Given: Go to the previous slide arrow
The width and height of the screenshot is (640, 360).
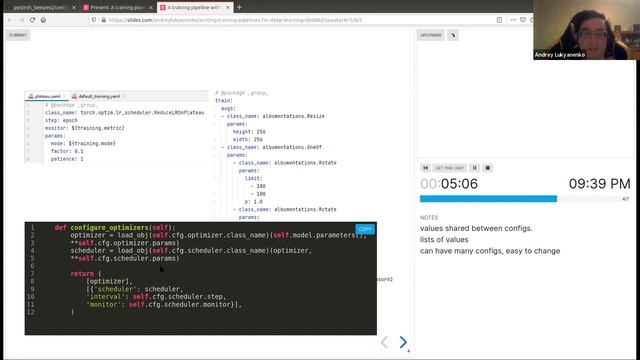Looking at the screenshot, I should (x=384, y=342).
